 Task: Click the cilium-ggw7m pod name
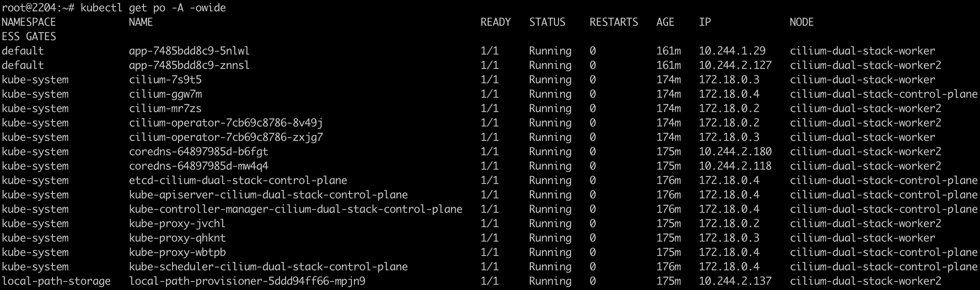coord(165,94)
